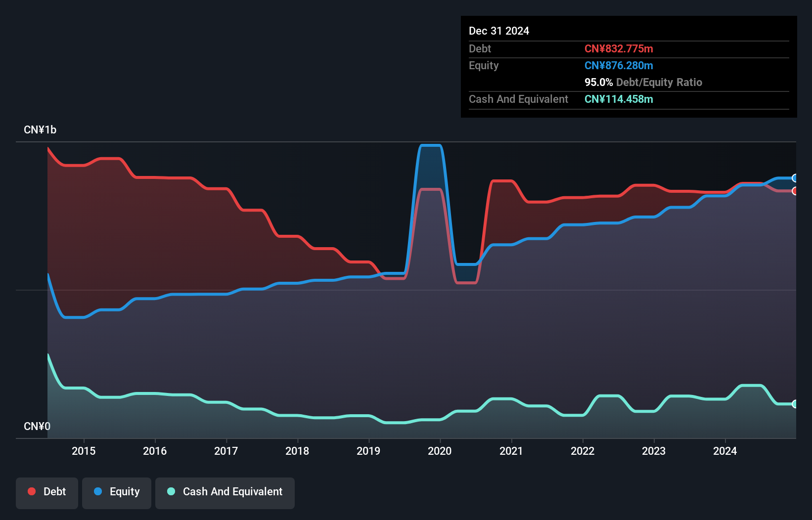The width and height of the screenshot is (812, 520).
Task: Toggle the Debt series legend button
Action: [x=47, y=493]
